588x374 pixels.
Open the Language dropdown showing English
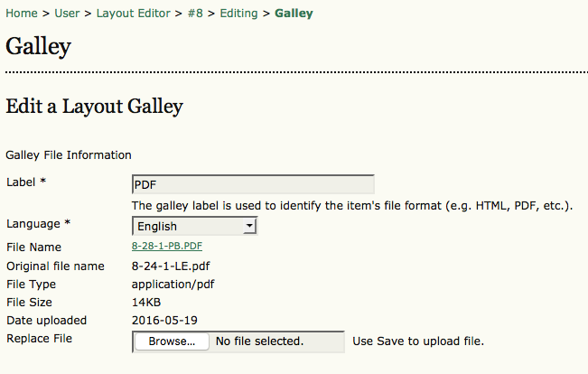pyautogui.click(x=188, y=226)
